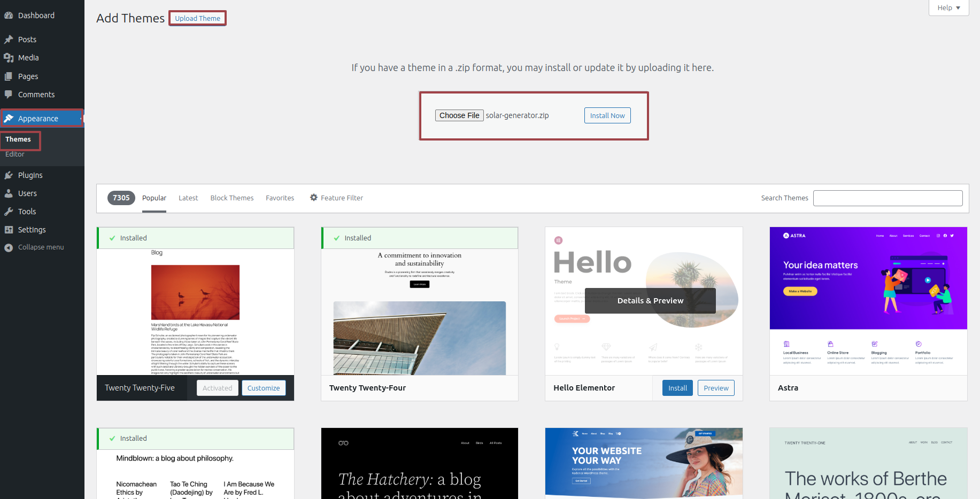Click the Feature Filter gear icon
Image resolution: width=980 pixels, height=499 pixels.
314,198
